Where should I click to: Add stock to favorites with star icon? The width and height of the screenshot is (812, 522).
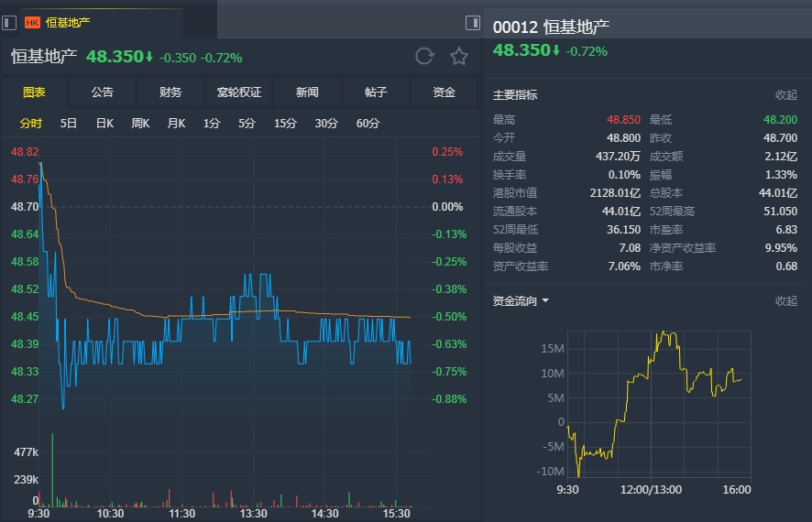coord(458,57)
